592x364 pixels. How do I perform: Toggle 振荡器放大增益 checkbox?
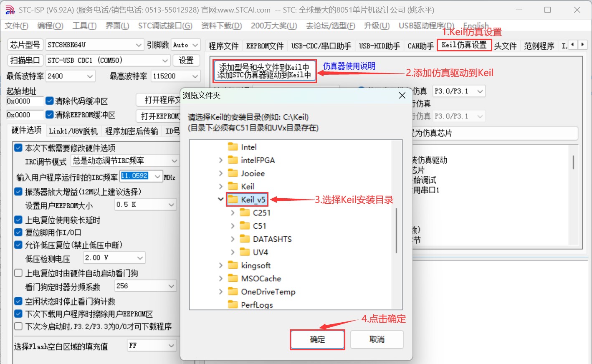[18, 192]
